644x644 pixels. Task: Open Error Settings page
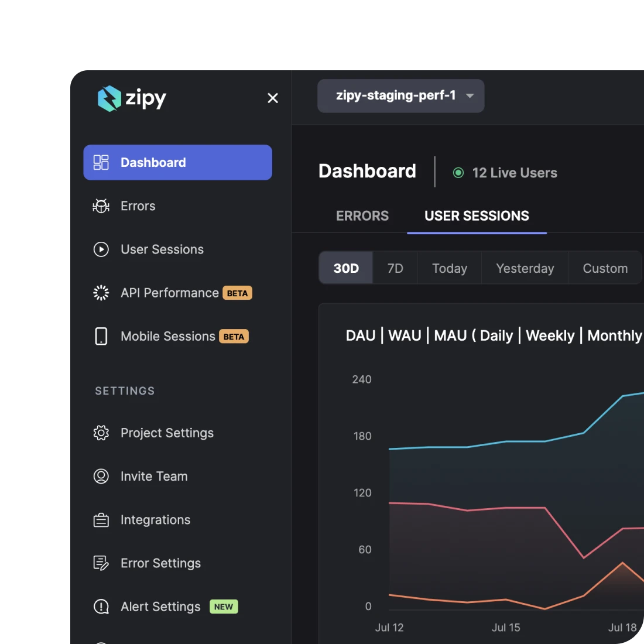click(160, 563)
